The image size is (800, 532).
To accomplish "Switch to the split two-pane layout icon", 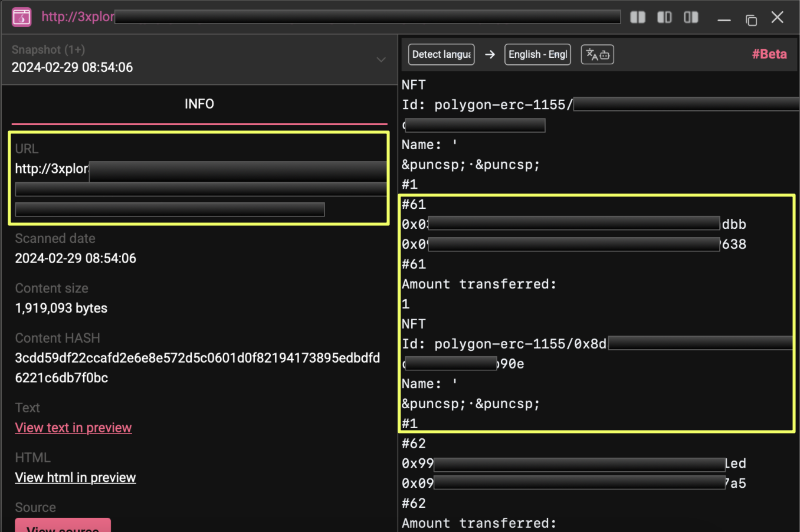I will point(638,17).
